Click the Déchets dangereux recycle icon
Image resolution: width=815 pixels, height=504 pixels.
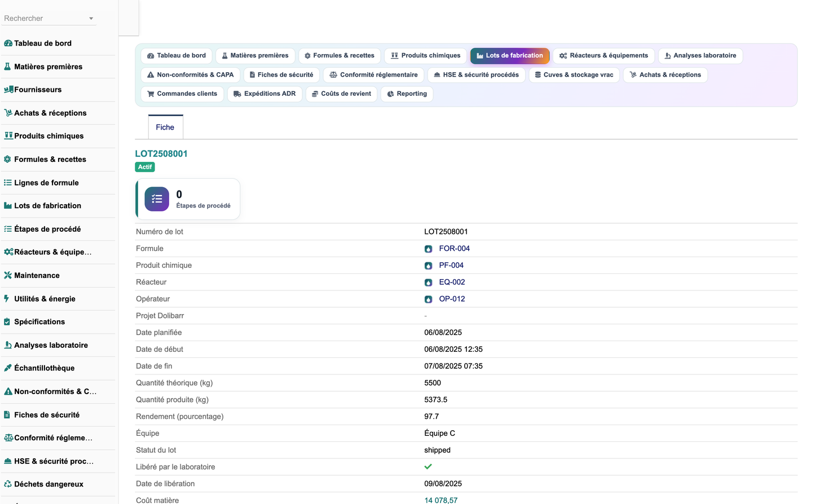click(8, 484)
